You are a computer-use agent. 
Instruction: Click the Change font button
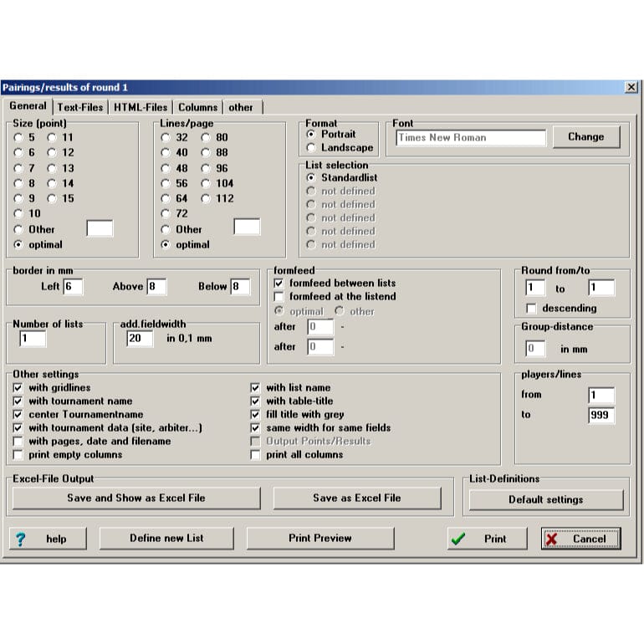[x=585, y=136]
